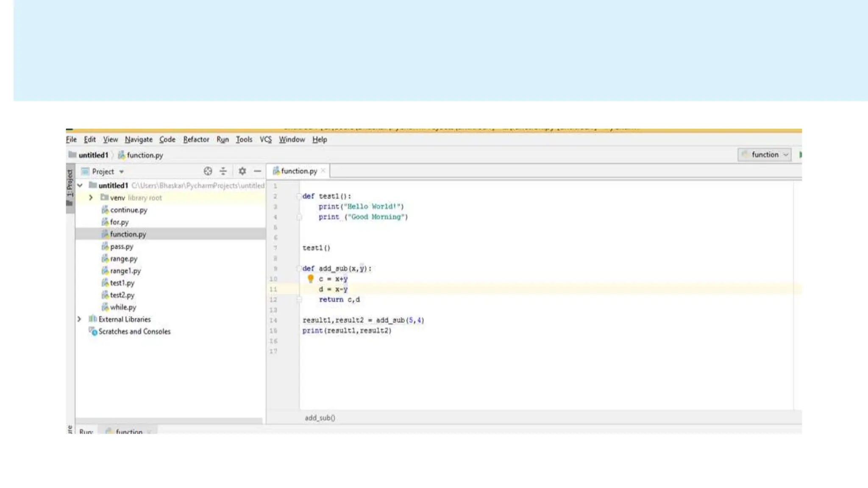Expand External Libraries node

pyautogui.click(x=79, y=319)
